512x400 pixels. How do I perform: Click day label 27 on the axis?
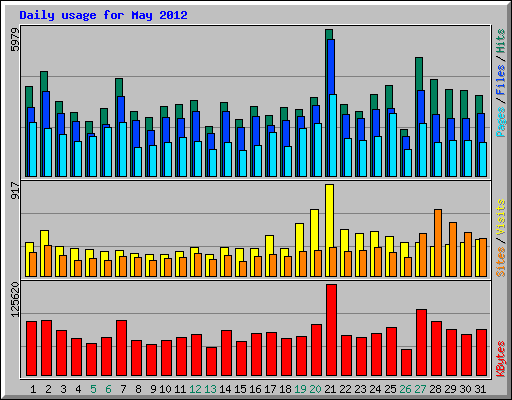(x=420, y=389)
